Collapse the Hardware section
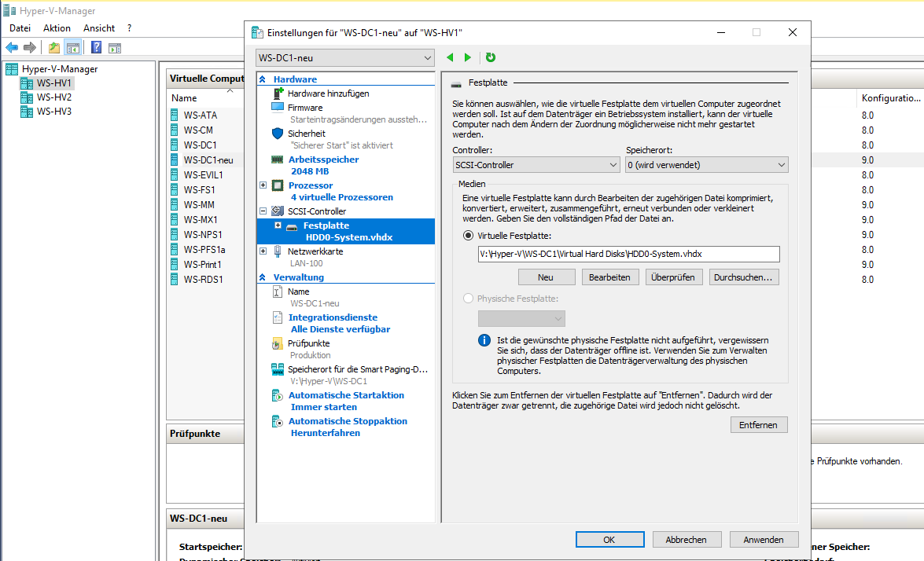The width and height of the screenshot is (924, 561). pos(263,79)
